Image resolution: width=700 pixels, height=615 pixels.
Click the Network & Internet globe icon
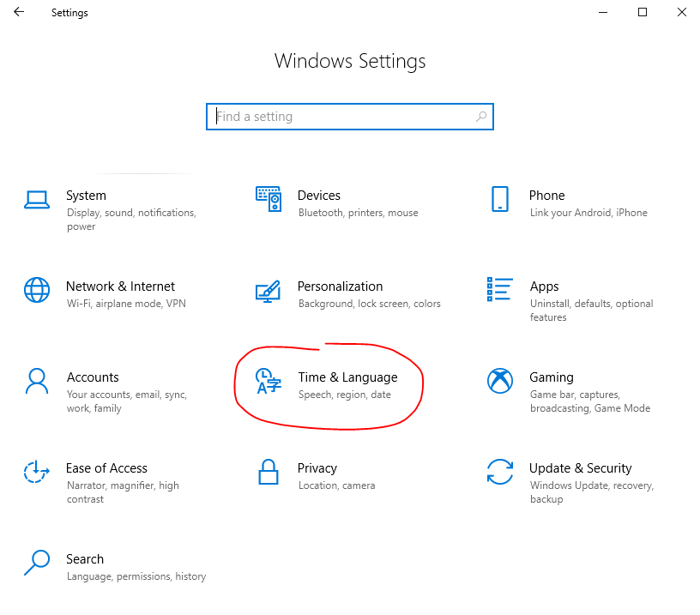pos(37,290)
